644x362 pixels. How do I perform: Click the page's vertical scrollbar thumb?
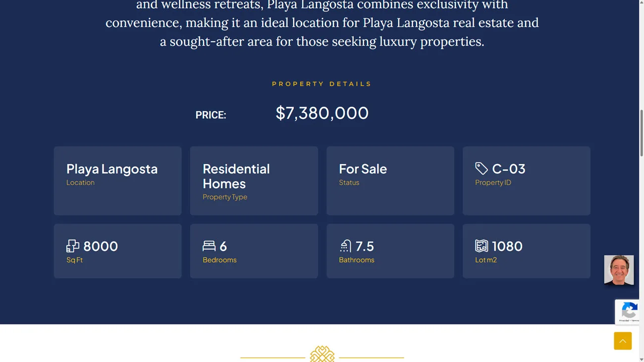642,133
